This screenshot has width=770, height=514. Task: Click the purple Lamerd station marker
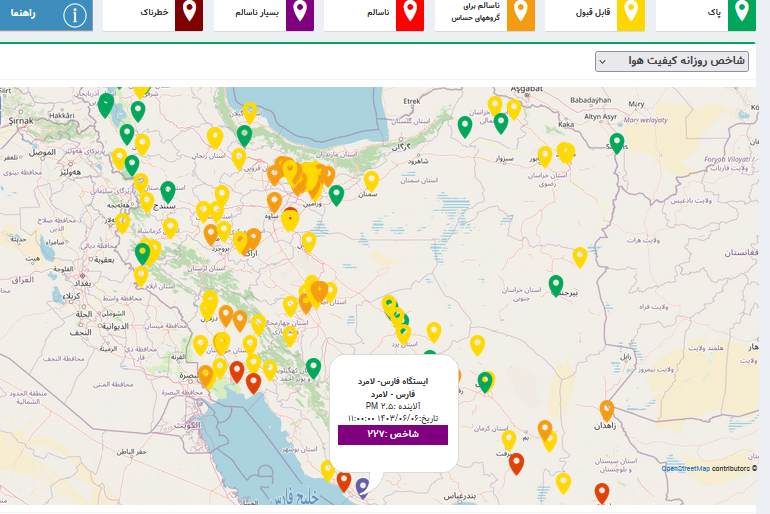pos(363,487)
